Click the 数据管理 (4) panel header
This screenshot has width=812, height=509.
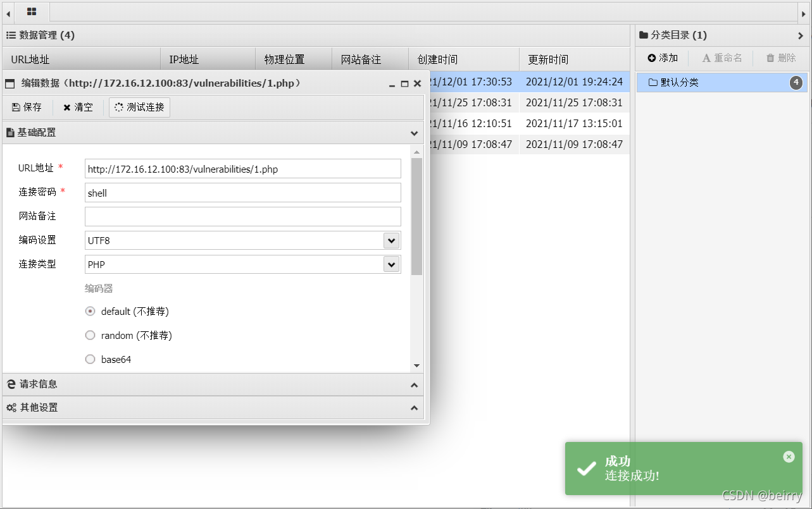316,35
